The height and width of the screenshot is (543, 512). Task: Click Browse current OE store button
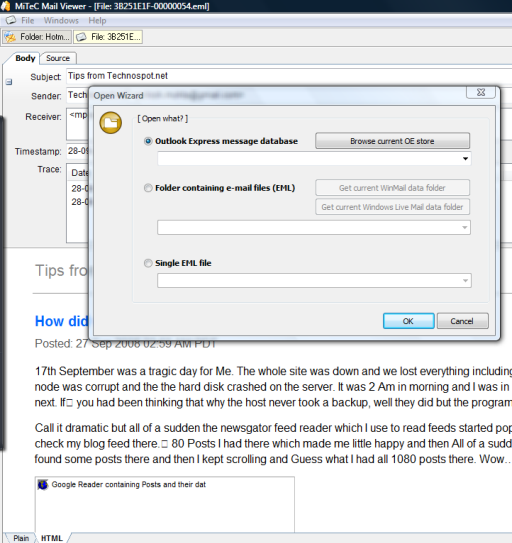coord(392,141)
